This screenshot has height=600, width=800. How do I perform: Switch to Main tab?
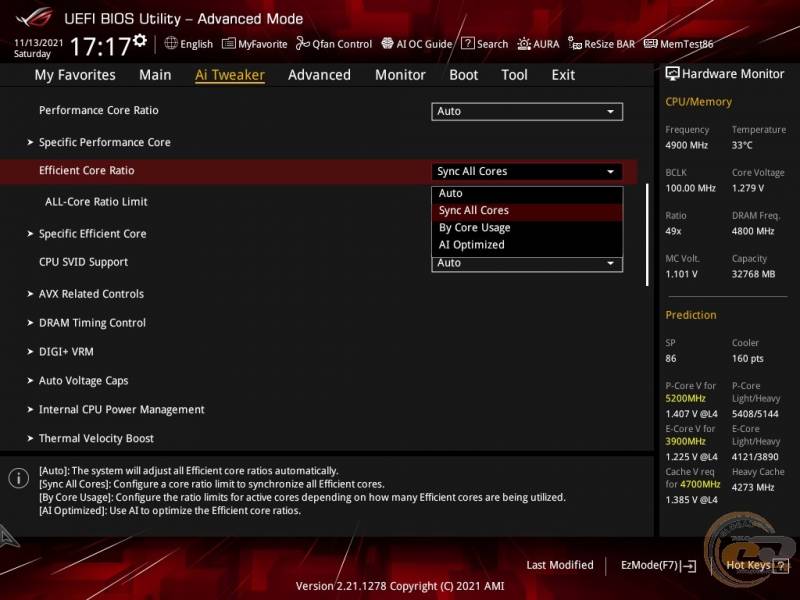[155, 75]
